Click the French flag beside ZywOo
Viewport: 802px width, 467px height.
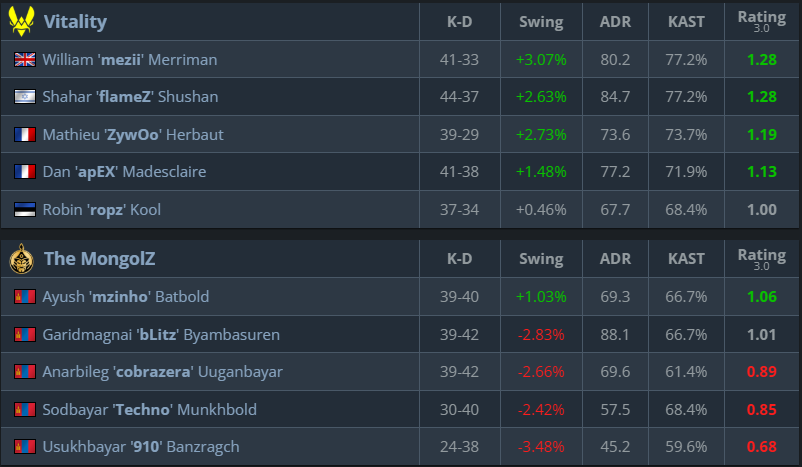click(x=25, y=135)
